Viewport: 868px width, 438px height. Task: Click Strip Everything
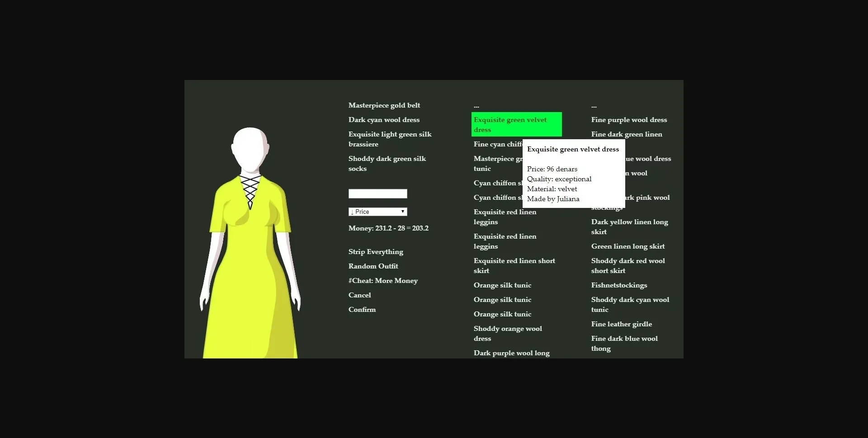point(375,251)
